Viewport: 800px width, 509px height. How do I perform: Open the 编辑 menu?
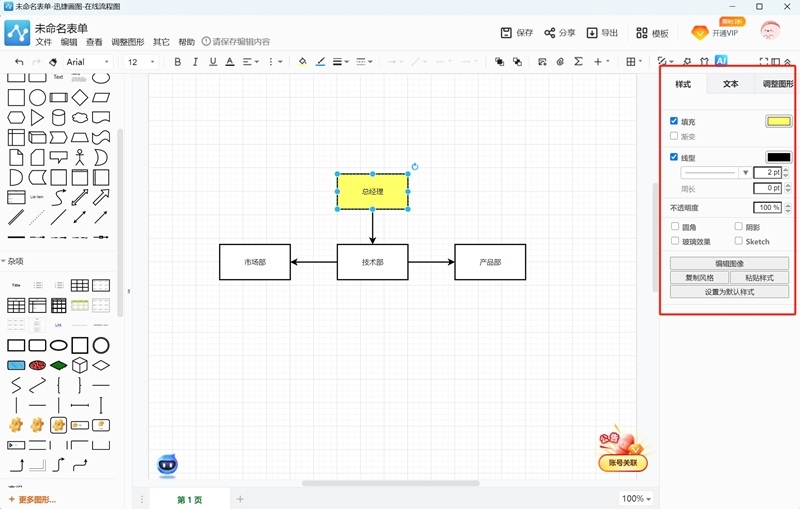tap(69, 42)
